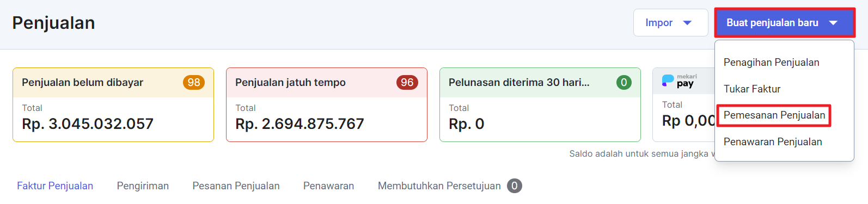Switch to the Faktur Penjualan tab
868x204 pixels.
coord(55,186)
